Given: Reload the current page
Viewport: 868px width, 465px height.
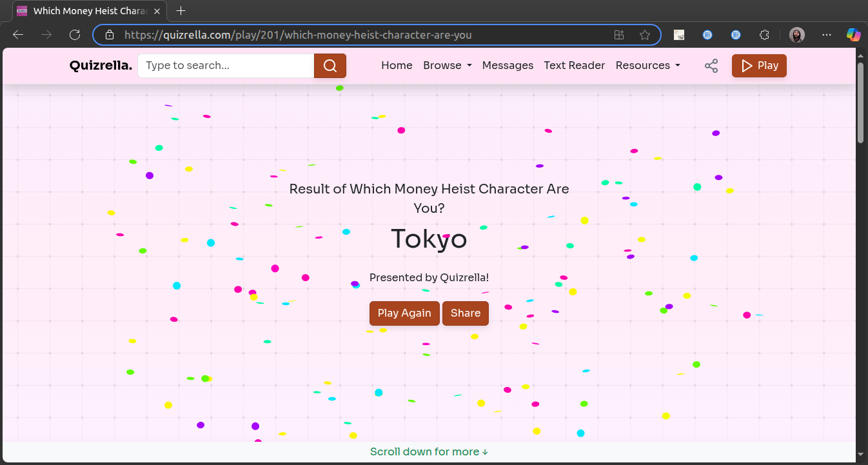Looking at the screenshot, I should [74, 35].
